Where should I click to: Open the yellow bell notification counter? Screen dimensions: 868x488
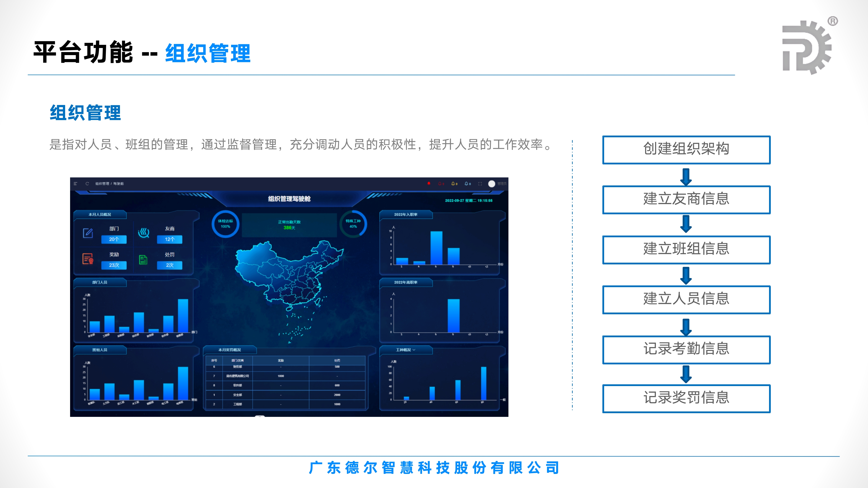454,183
